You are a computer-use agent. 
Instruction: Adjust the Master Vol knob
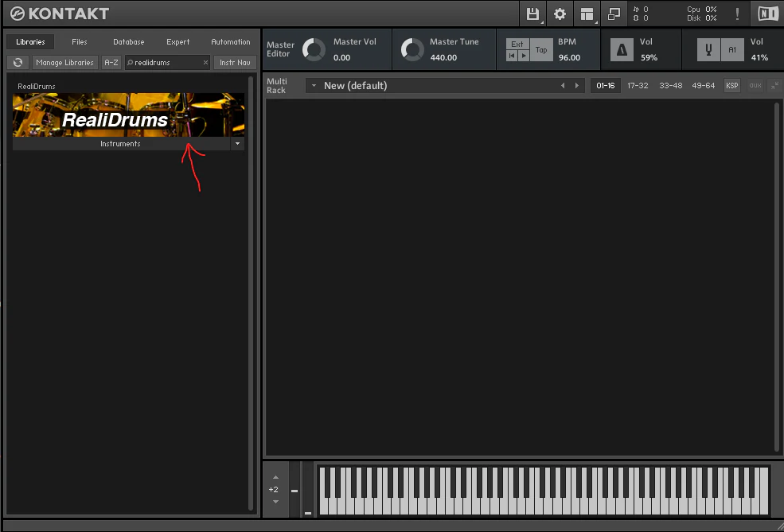click(314, 49)
